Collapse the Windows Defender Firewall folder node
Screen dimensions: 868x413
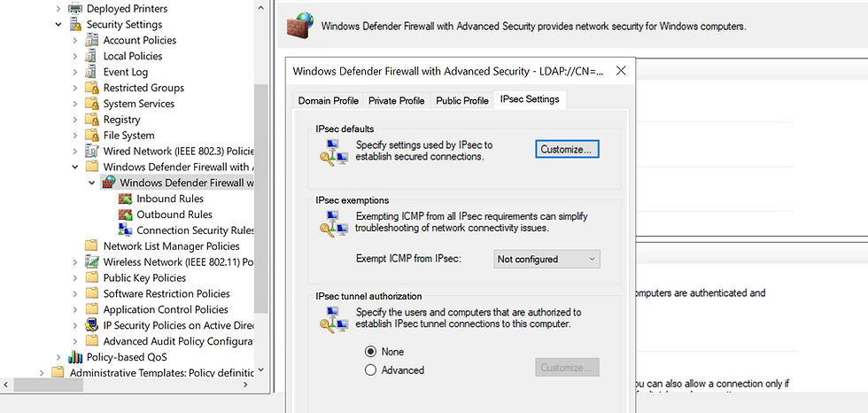tap(75, 167)
